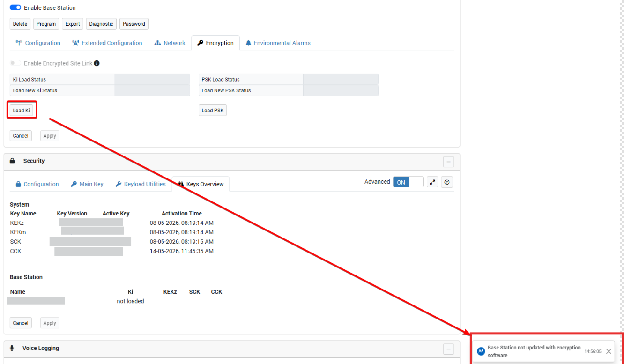624x364 pixels.
Task: Collapse the Security section
Action: 449,162
